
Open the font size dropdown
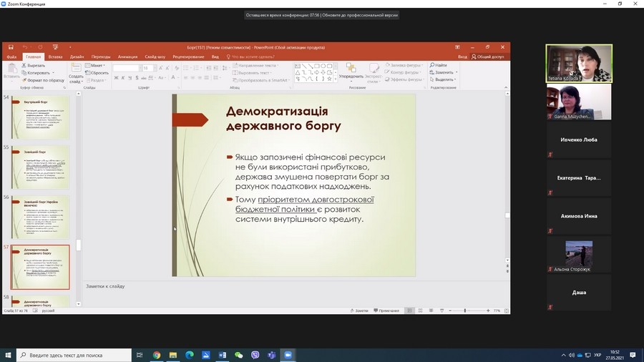(x=152, y=68)
